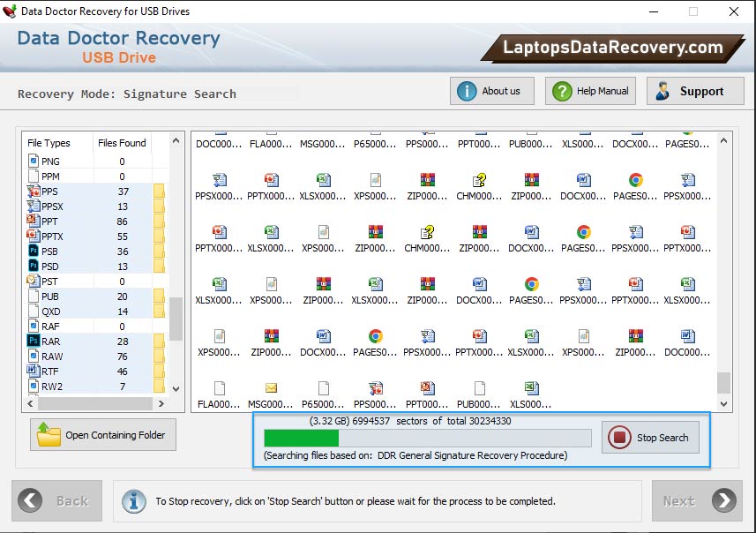Viewport: 756px width, 533px height.
Task: Open the folder icon in the RTF row
Action: (x=159, y=371)
